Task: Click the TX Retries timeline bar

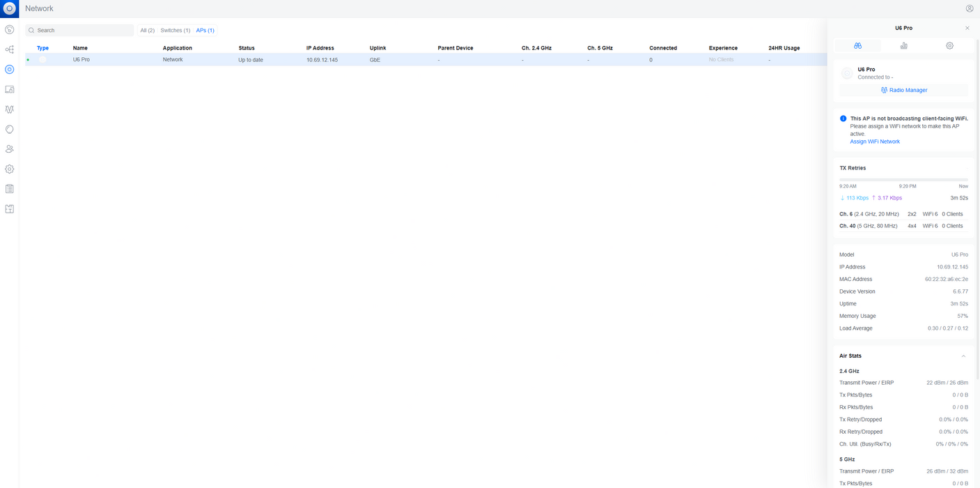Action: [x=903, y=180]
